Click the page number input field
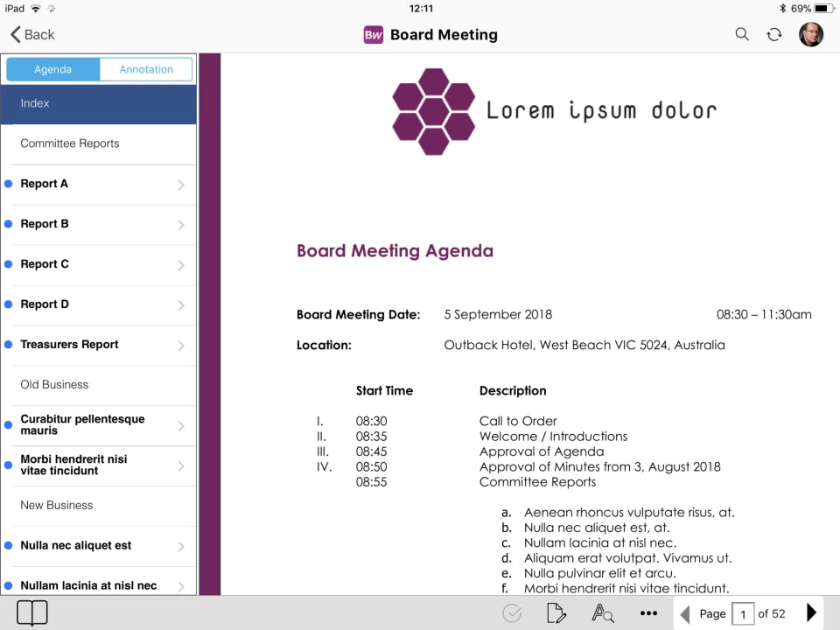The image size is (840, 630). pos(743,614)
